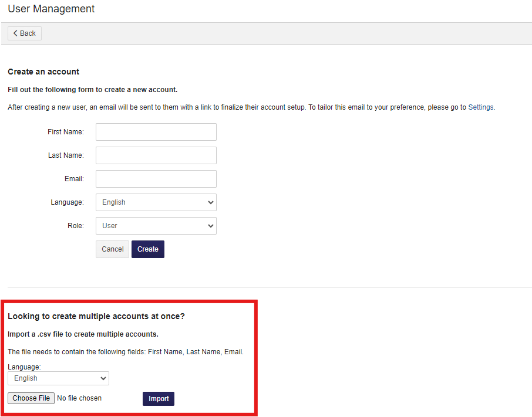
Task: Click the Last Name input field
Action: coord(156,155)
